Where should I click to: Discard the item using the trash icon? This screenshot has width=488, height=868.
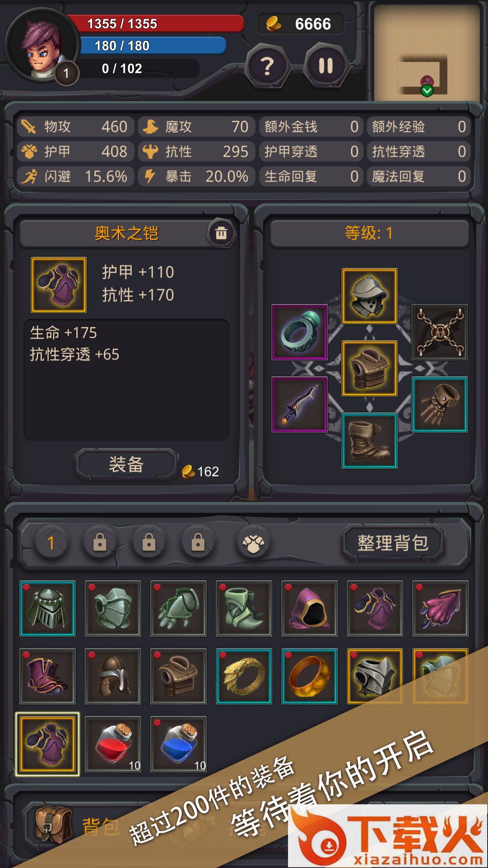coord(221,233)
